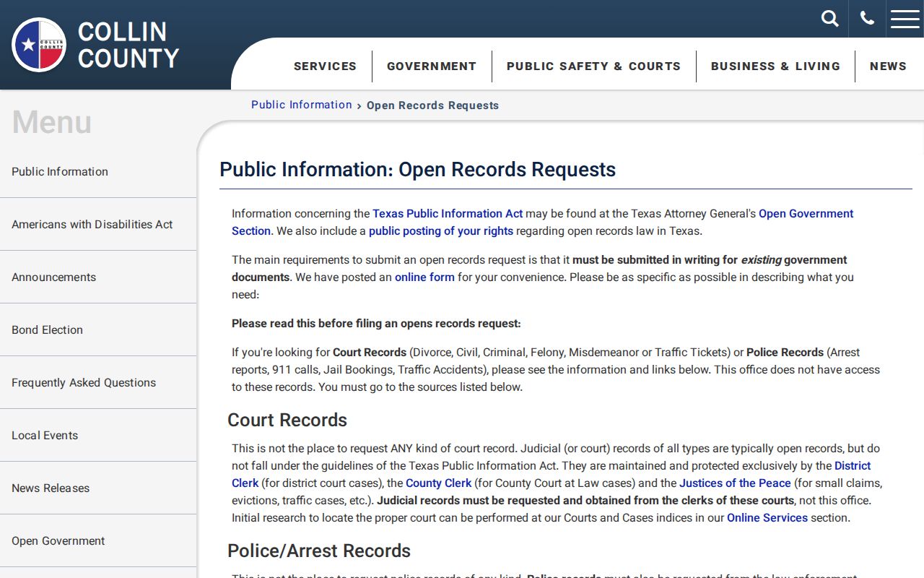Open the search magnifier icon

click(830, 19)
